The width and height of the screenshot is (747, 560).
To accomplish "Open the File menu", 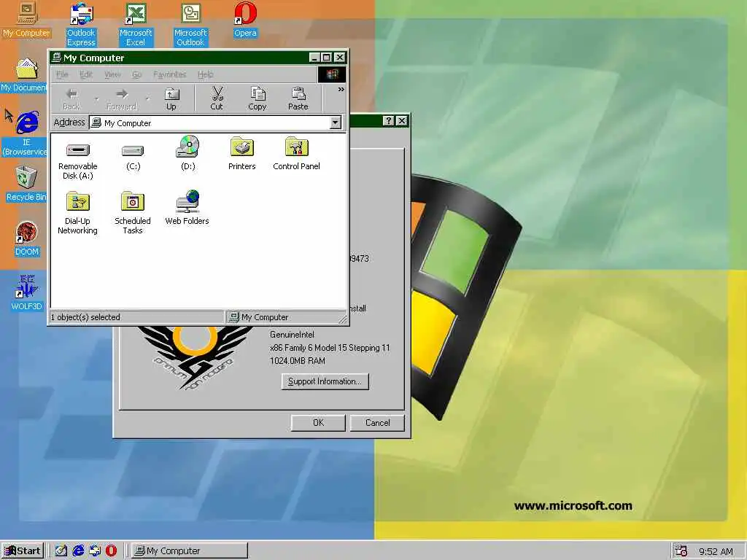I will (63, 74).
